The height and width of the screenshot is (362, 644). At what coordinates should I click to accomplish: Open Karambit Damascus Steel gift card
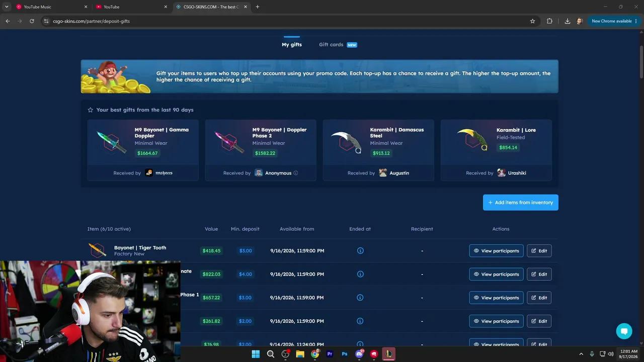378,150
